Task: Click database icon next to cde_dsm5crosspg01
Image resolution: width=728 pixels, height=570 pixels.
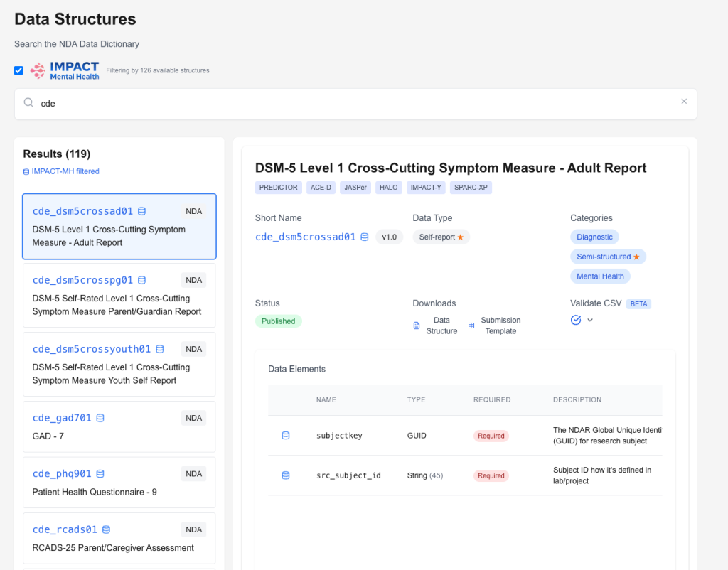Action: pyautogui.click(x=141, y=280)
